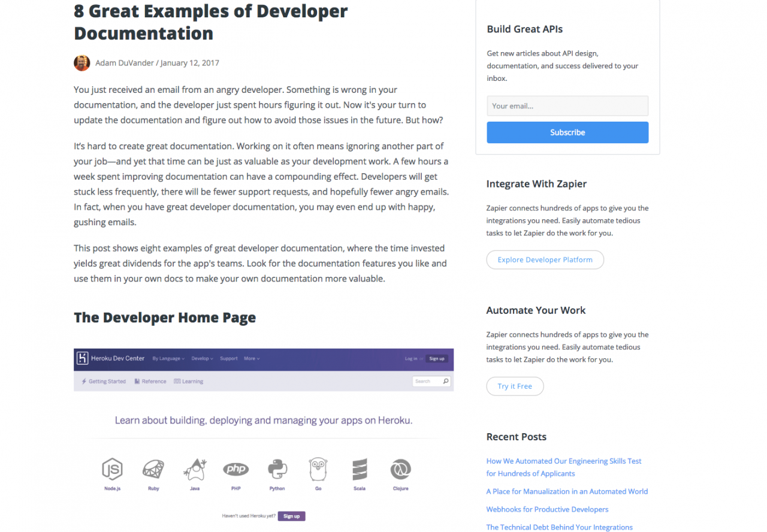Viewport: 767px width, 532px height.
Task: Click the author name Adam DuVander
Action: coord(124,63)
